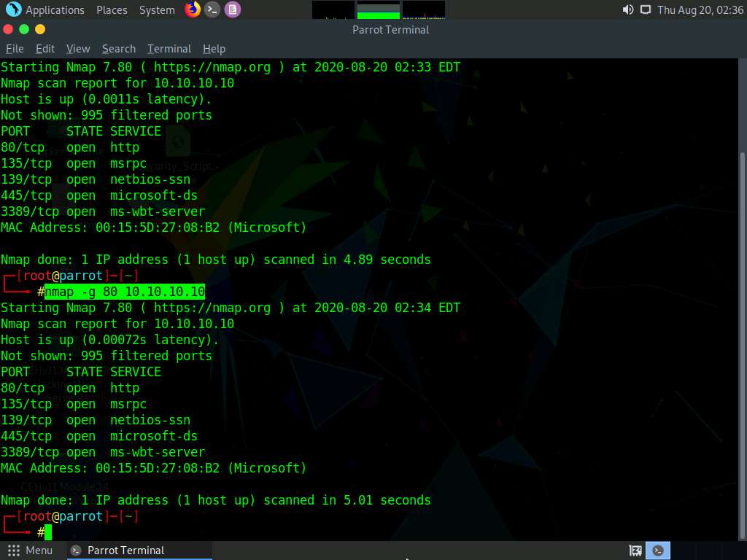Click the network monitor graph in panel

point(424,10)
